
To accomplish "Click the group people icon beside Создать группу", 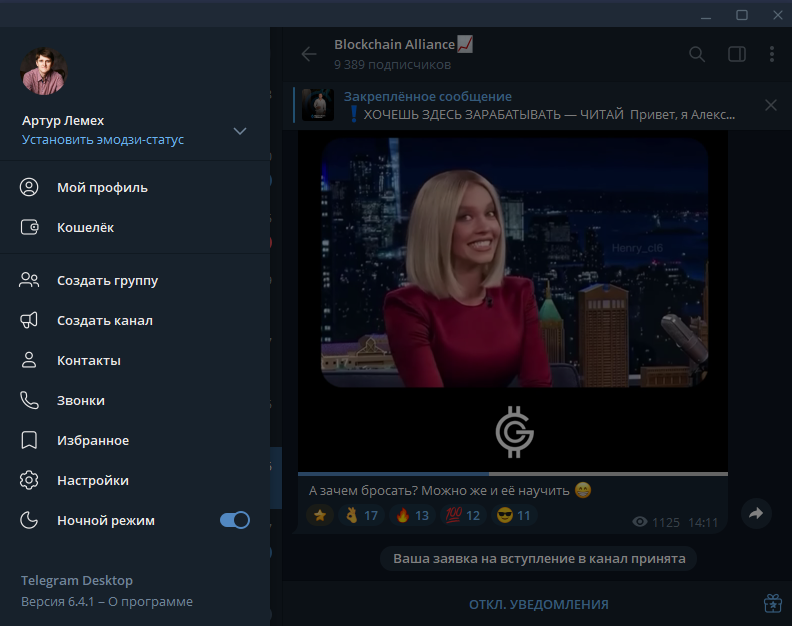I will [29, 280].
